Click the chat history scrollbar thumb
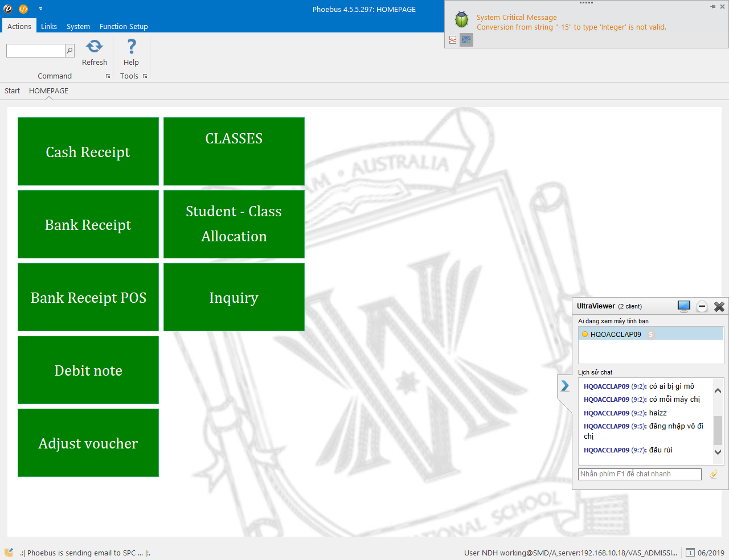 pos(718,430)
